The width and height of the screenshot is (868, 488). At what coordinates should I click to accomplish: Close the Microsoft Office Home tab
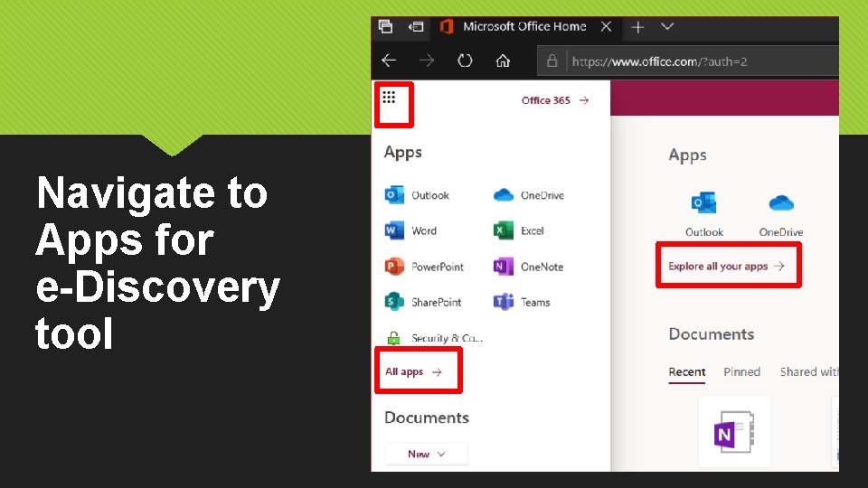(x=606, y=26)
